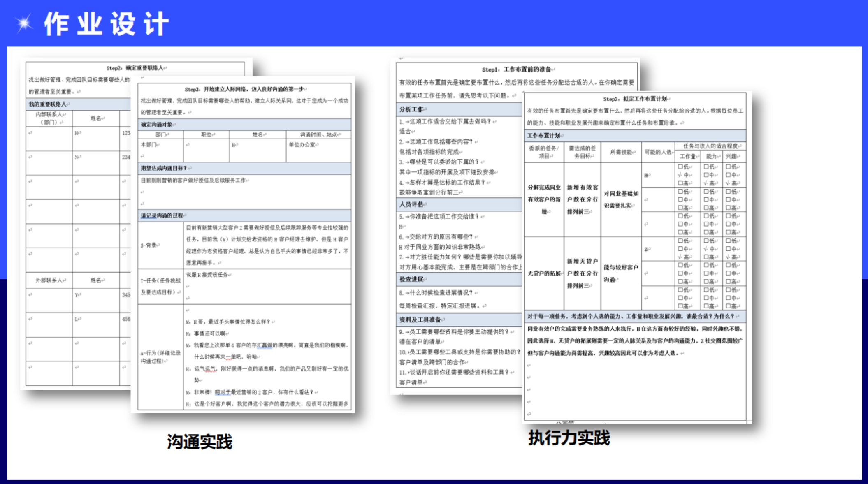This screenshot has width=868, height=484.
Task: Click the 资料及工具准备 section header
Action: coord(420,320)
